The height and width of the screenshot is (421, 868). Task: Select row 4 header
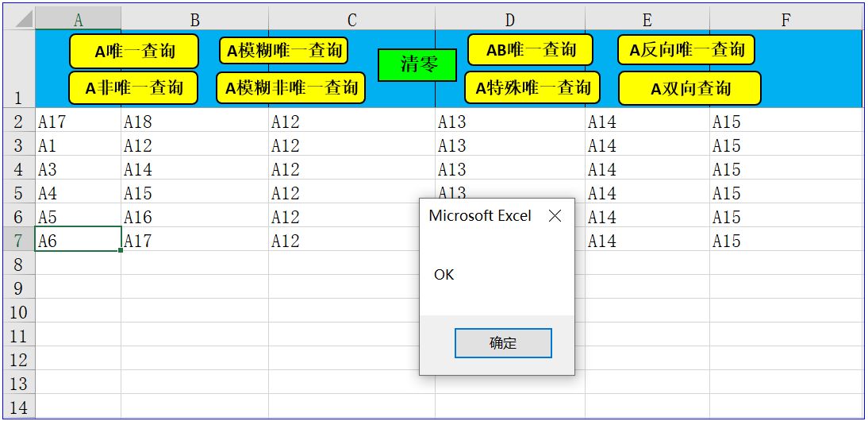[19, 168]
